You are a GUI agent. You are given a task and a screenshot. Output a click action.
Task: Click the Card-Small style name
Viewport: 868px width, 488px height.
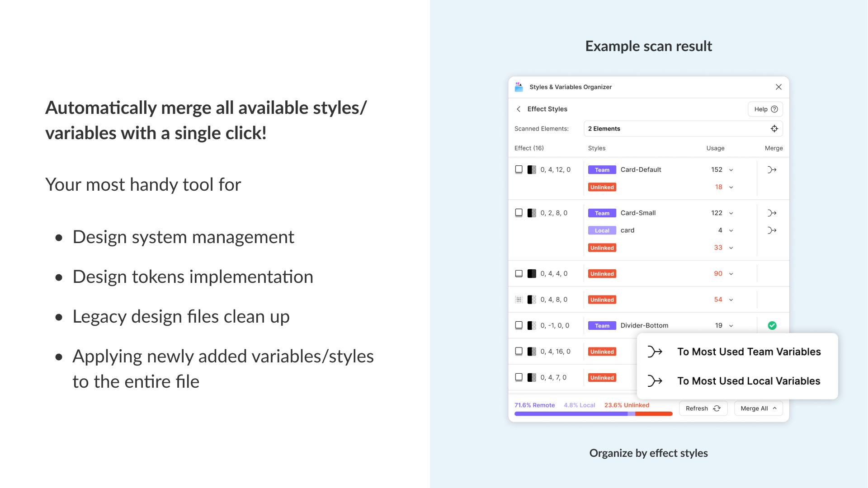[638, 213]
